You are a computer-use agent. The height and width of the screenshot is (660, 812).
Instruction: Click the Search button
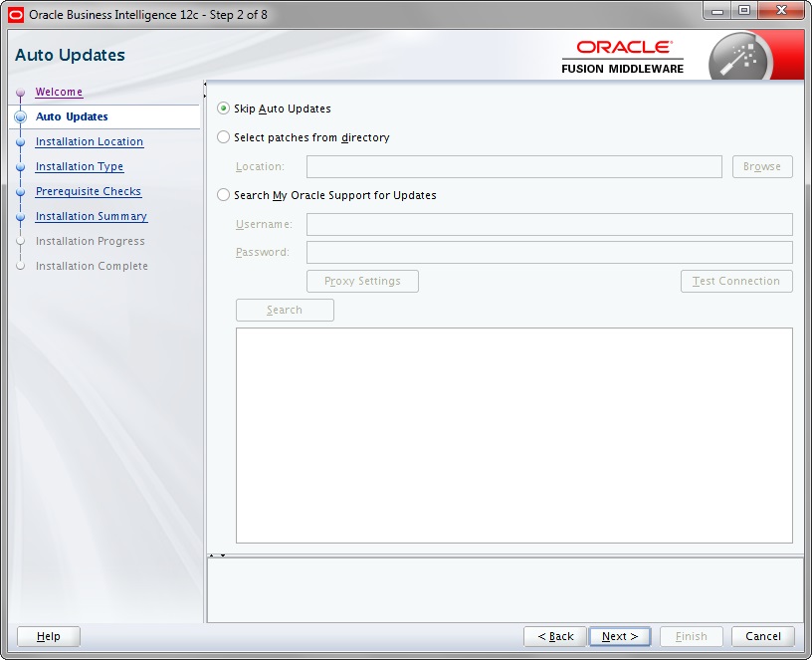[x=285, y=310]
